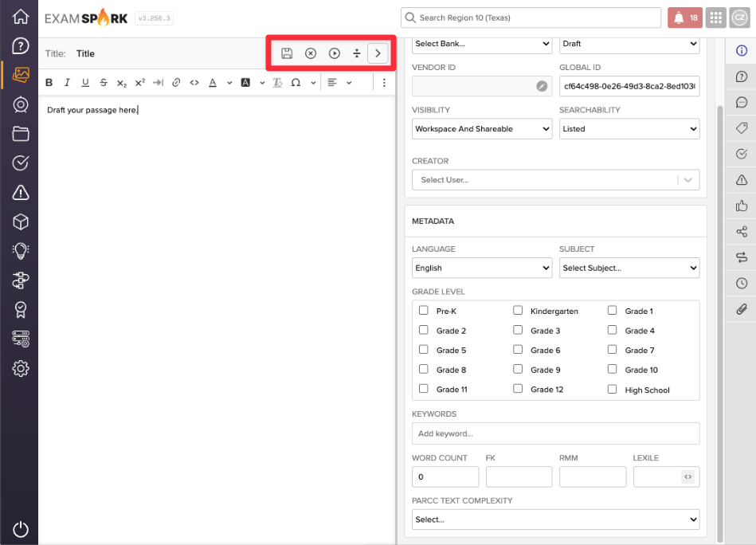Check the Grade 9 checkbox
756x545 pixels.
[x=518, y=369]
